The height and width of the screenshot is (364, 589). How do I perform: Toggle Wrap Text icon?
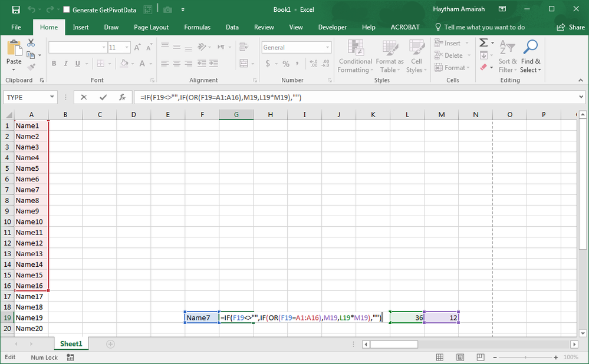244,47
